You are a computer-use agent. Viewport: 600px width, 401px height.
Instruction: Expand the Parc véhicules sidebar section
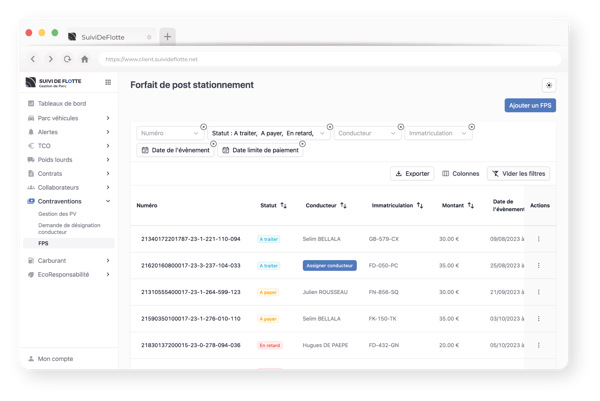click(x=107, y=118)
